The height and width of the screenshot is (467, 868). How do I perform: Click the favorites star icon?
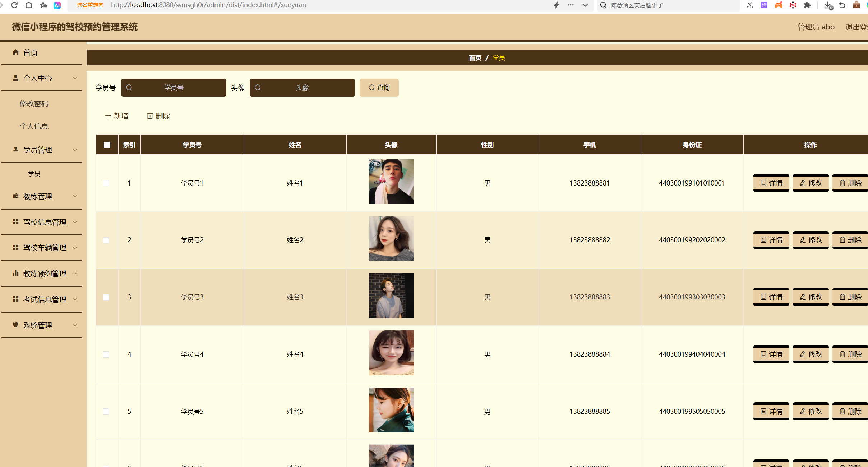(43, 5)
